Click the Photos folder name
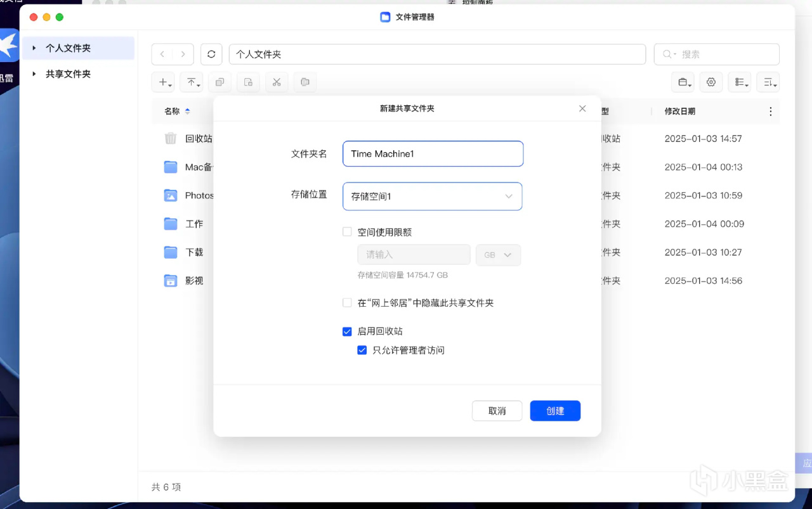 pos(199,196)
